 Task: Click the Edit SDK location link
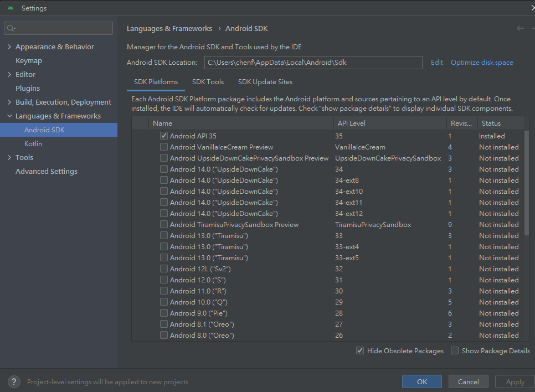pyautogui.click(x=437, y=63)
